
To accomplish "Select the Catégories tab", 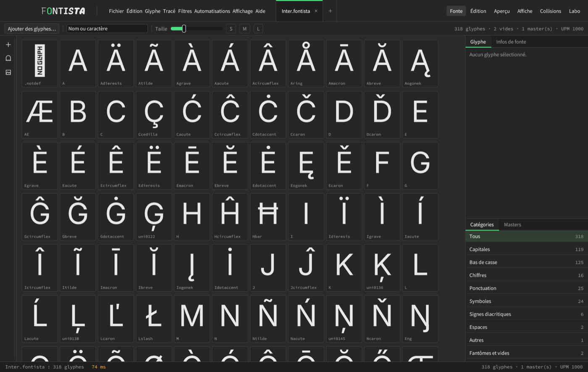I will 482,224.
